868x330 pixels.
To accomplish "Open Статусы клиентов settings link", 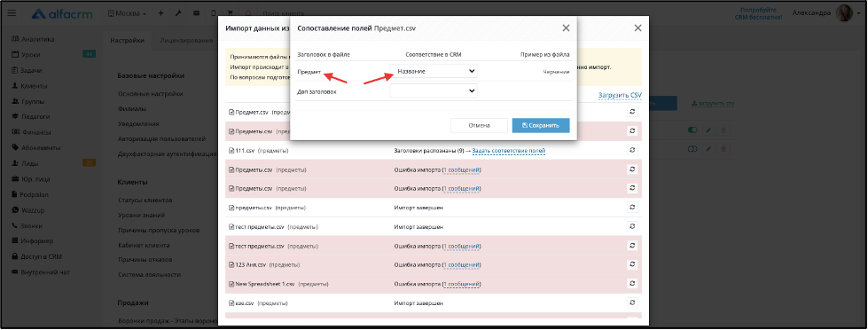I will pos(145,200).
